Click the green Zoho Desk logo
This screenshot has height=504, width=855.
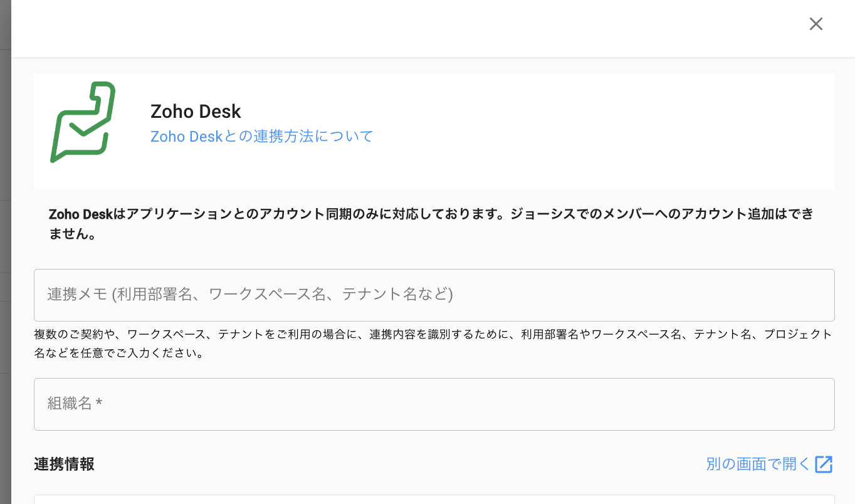(x=83, y=122)
